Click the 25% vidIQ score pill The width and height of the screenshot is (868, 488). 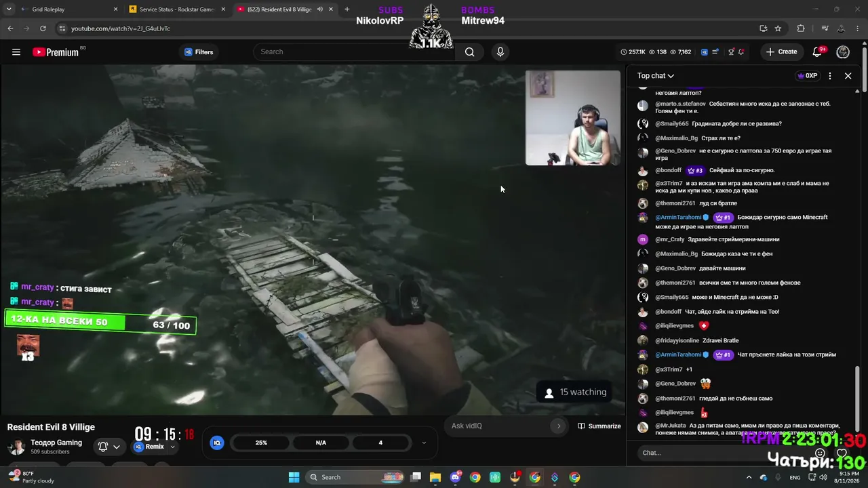pos(261,443)
